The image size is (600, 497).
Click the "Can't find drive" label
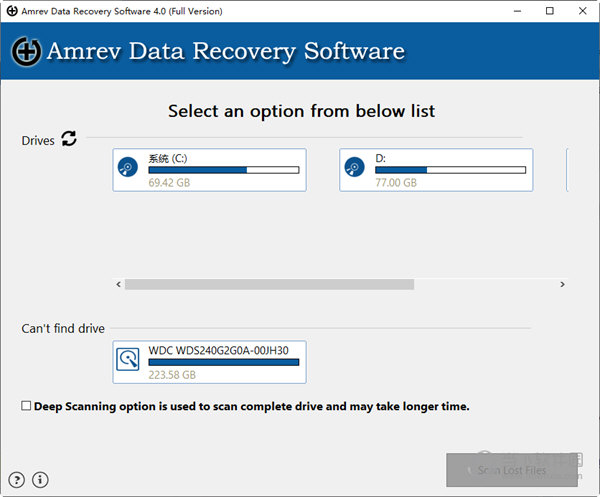pos(63,328)
